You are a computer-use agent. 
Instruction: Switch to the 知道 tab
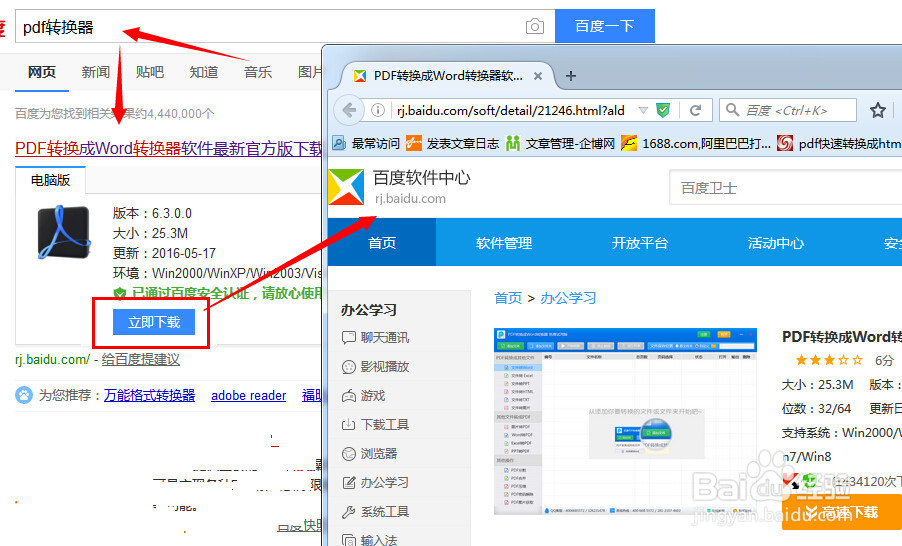[x=204, y=72]
